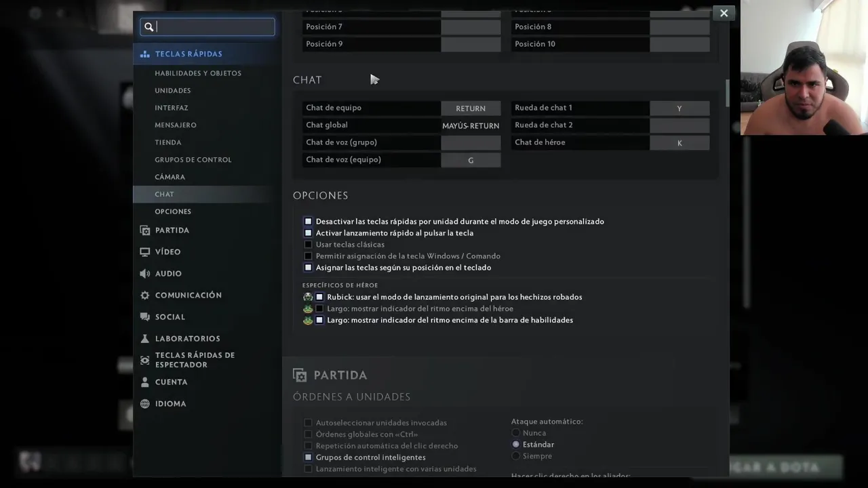Go to the Cámara submenu item

click(170, 177)
